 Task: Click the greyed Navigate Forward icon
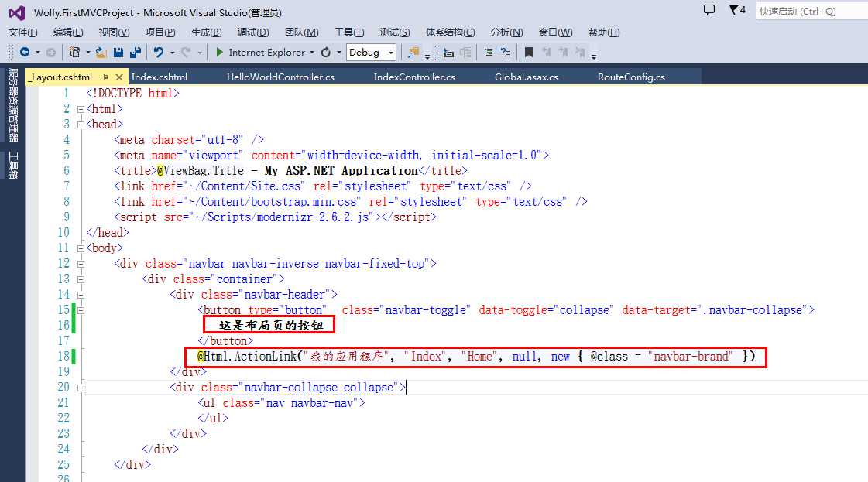pyautogui.click(x=51, y=53)
